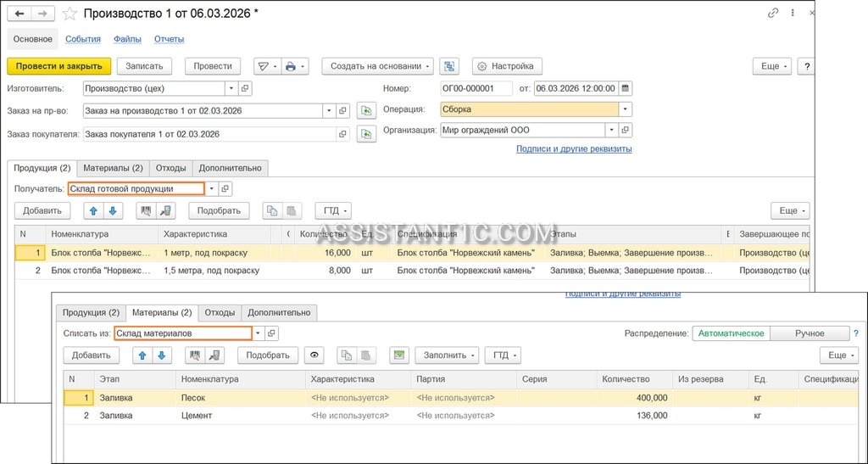
Task: Open the filter/send icon dropdown in toolbar
Action: click(x=268, y=66)
